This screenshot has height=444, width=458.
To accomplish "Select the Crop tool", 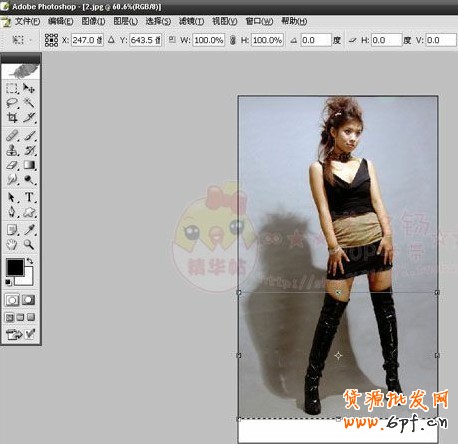I will click(x=12, y=117).
